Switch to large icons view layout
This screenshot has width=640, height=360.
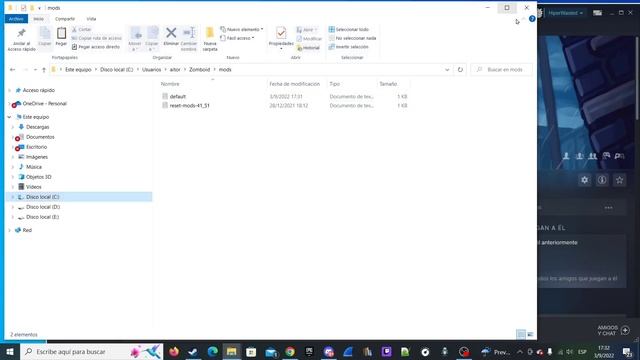[530, 335]
